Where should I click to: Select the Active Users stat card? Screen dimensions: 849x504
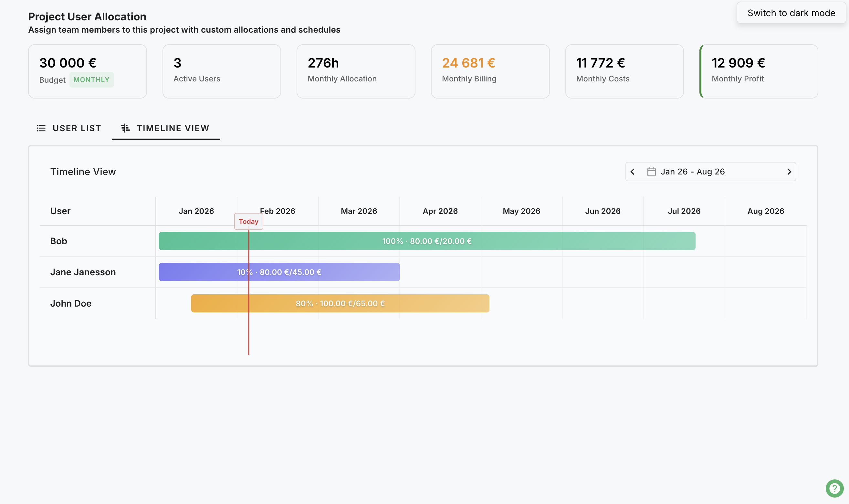click(x=221, y=71)
